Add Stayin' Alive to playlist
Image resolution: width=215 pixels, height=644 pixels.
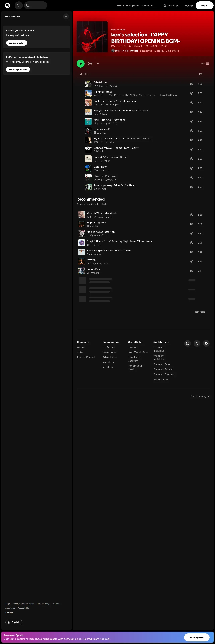(191, 243)
